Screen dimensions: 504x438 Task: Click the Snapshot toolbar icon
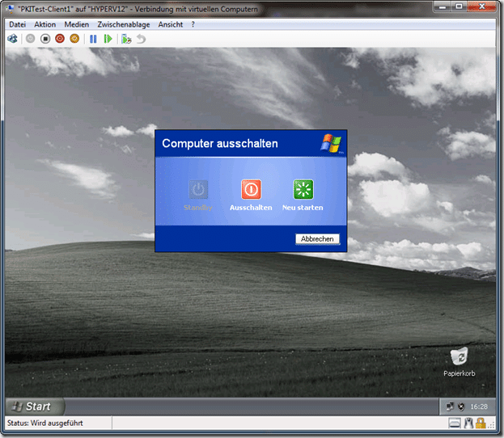coord(126,39)
